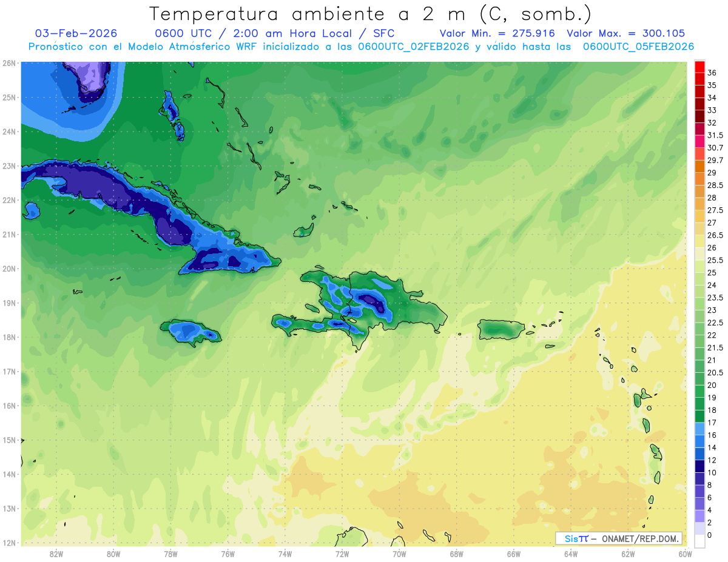Viewport: 728px width, 562px height.
Task: Click legend value '28.5'
Action: point(715,186)
